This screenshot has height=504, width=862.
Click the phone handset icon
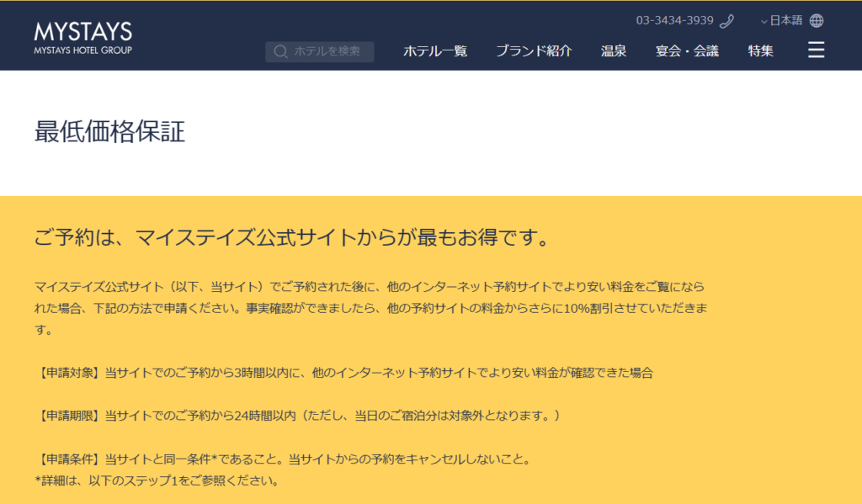726,21
